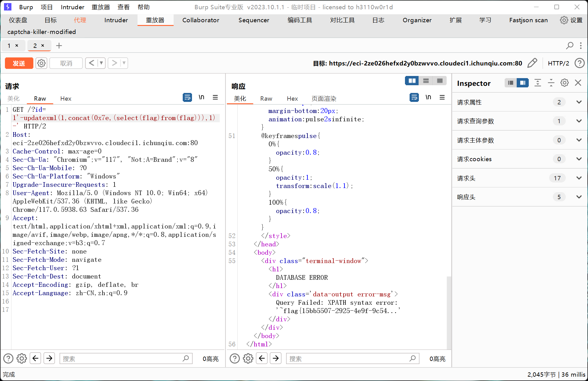Open the Repeater tabs three-dot menu
This screenshot has height=381, width=588.
tap(581, 46)
